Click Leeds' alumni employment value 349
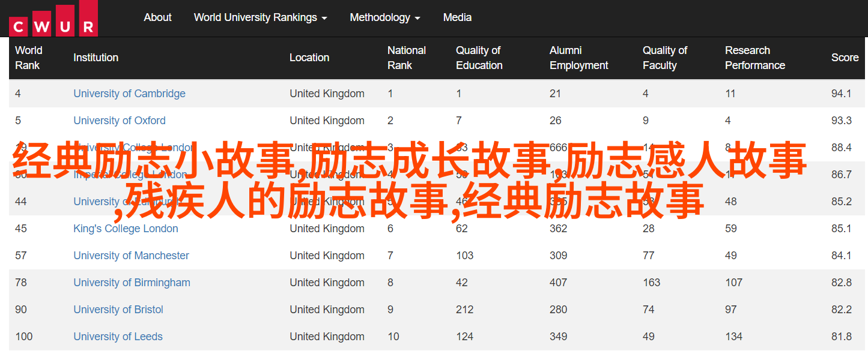 (x=559, y=337)
